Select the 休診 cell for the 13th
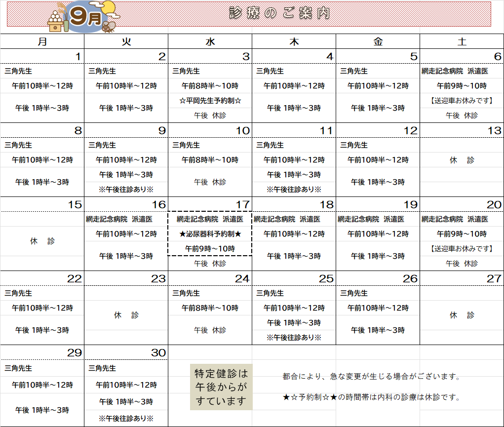The image size is (504, 427). click(462, 160)
